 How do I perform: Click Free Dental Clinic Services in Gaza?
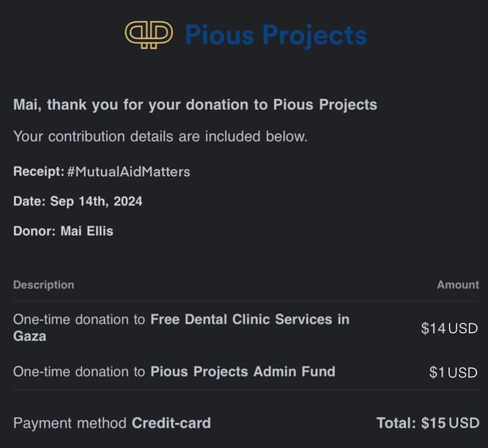249,320
